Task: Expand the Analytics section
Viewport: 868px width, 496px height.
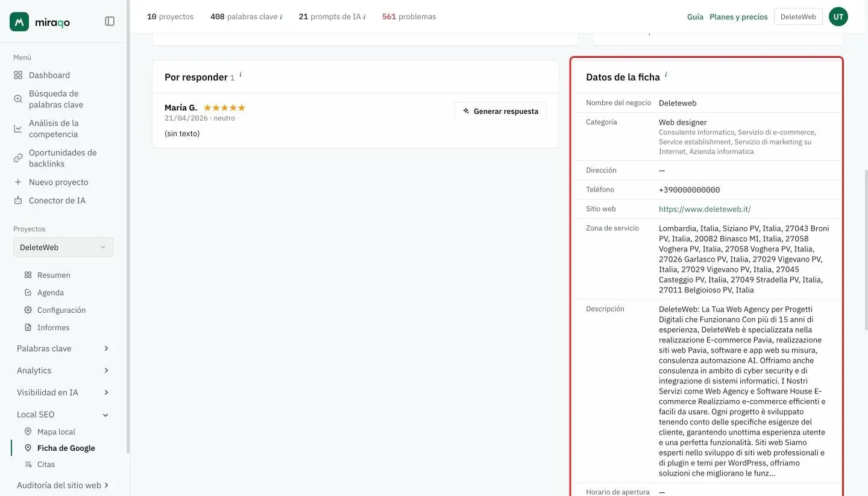Action: click(63, 370)
